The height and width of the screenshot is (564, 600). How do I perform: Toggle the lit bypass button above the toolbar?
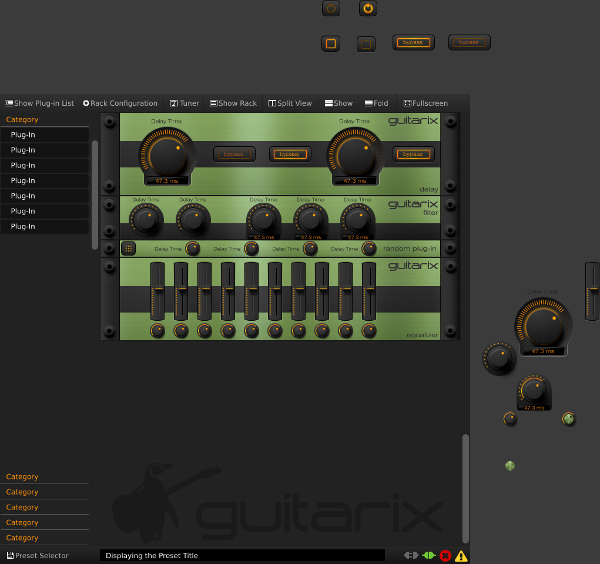click(x=413, y=42)
